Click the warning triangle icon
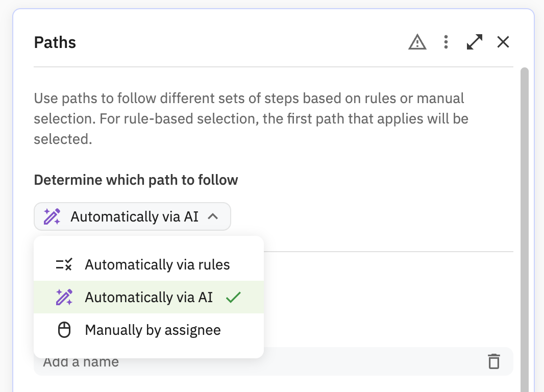Image resolution: width=544 pixels, height=392 pixels. 417,42
